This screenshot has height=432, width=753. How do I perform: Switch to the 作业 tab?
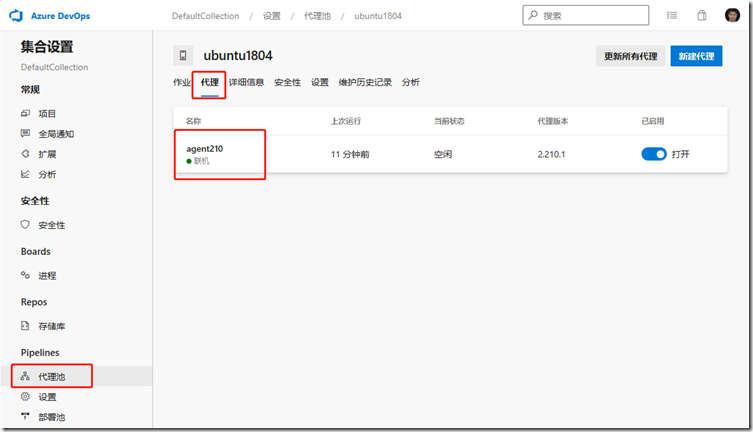click(182, 83)
